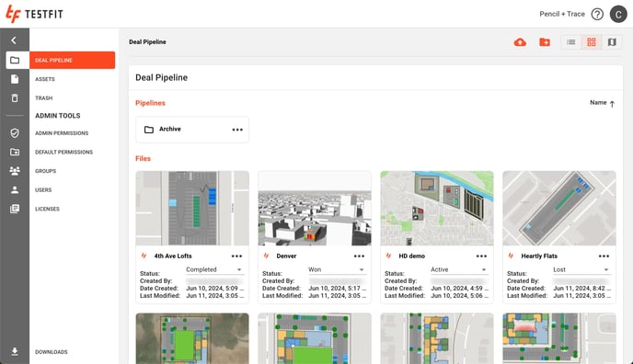Open satellite-image site plan thumbnail in second row
The image size is (633, 364).
[192, 338]
